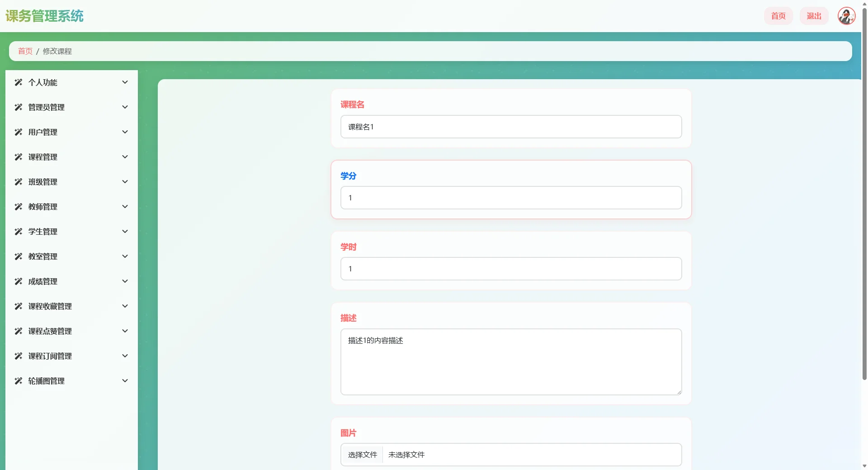868x470 pixels.
Task: Click the 未选择文件 file status text
Action: click(x=406, y=455)
